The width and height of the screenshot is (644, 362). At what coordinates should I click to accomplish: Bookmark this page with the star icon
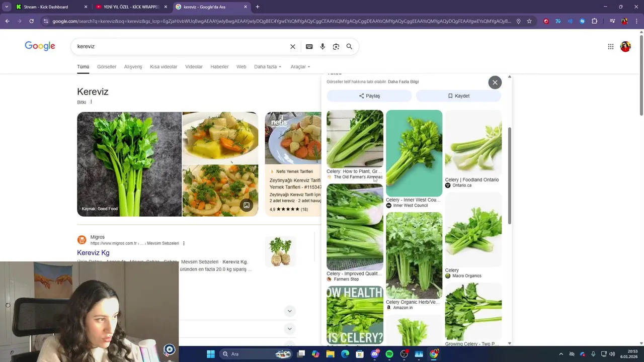pos(529,21)
